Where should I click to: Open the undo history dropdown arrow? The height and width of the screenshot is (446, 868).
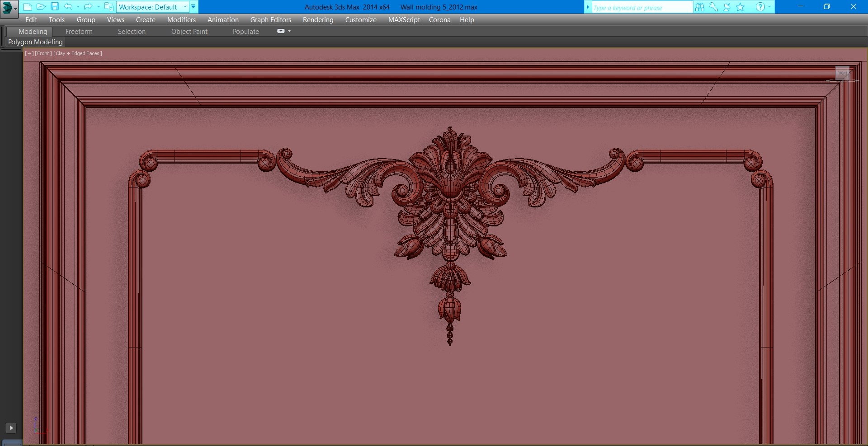click(78, 7)
